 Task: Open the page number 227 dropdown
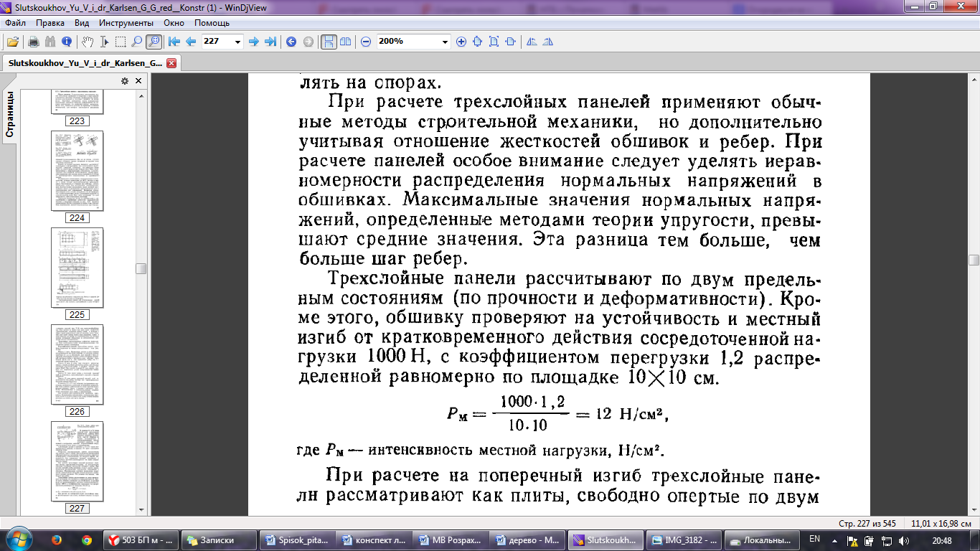tap(238, 42)
